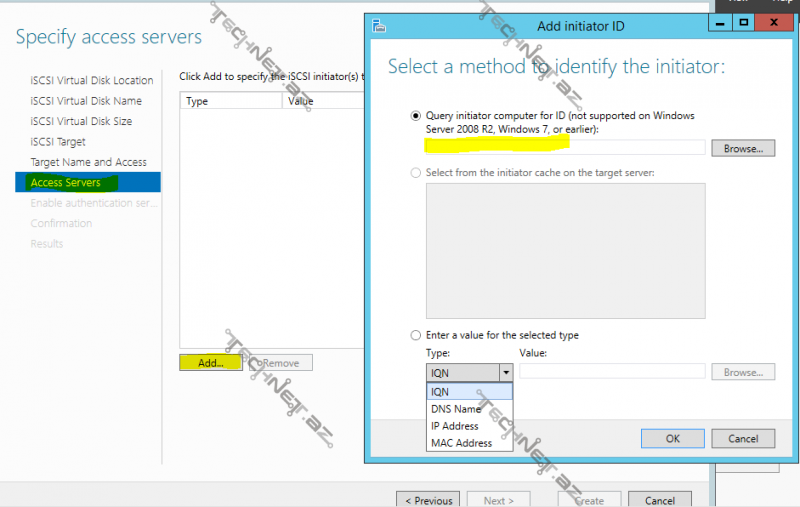
Task: Select the Enter a value radio button
Action: pos(416,335)
